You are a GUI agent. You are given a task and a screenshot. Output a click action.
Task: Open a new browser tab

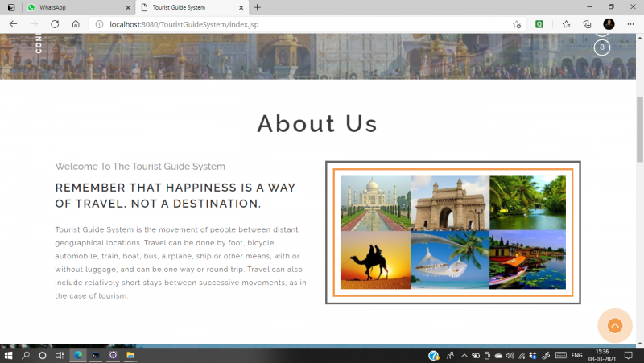pyautogui.click(x=257, y=7)
